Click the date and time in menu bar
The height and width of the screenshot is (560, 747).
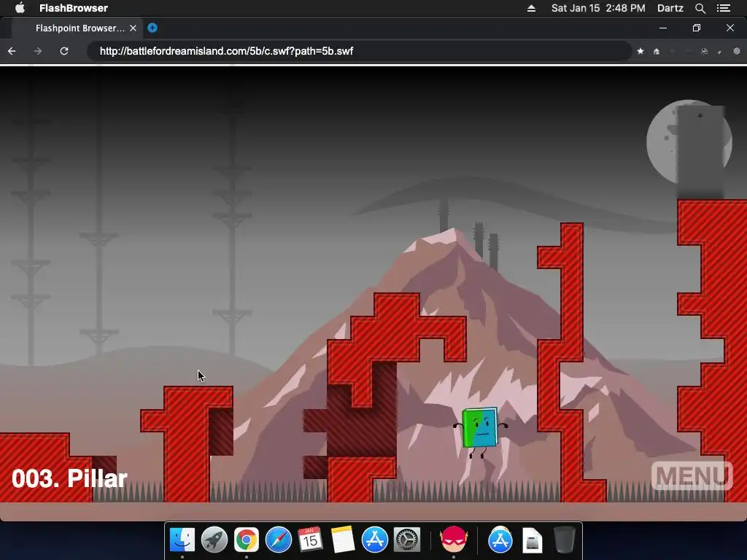598,8
